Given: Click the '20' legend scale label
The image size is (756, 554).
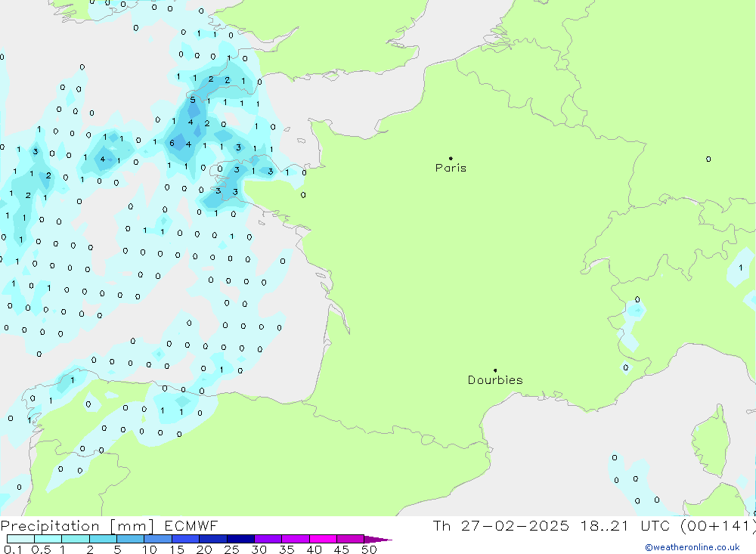Looking at the screenshot, I should [x=204, y=549].
